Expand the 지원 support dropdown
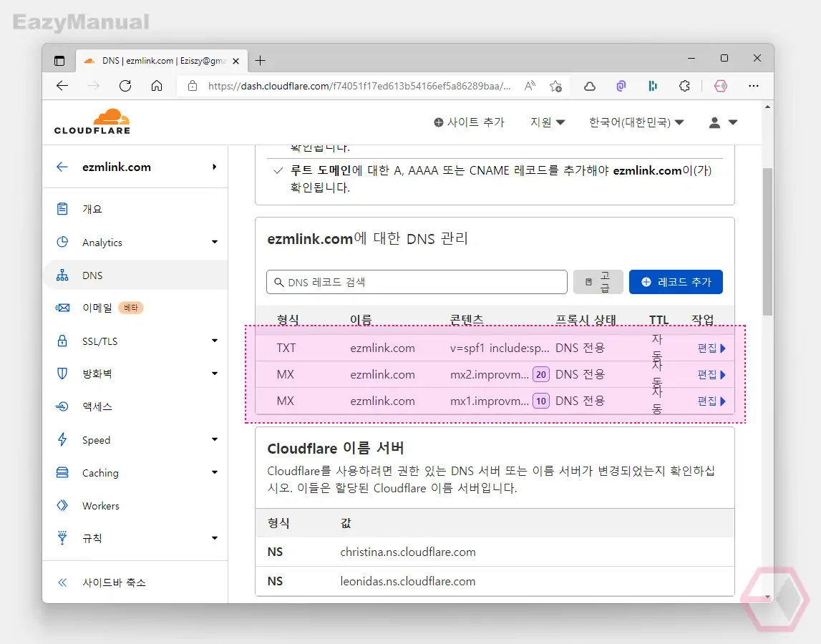This screenshot has width=821, height=644. (x=547, y=122)
